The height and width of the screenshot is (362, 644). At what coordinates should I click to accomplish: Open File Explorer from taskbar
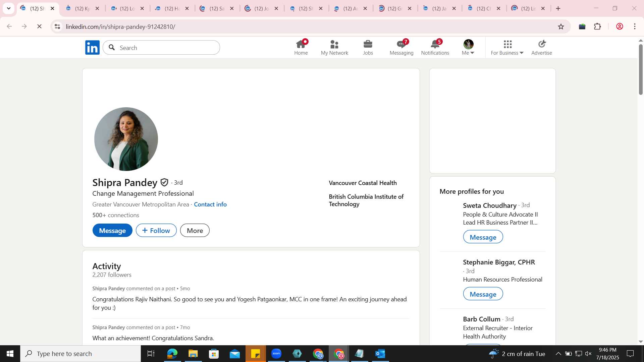point(193,354)
